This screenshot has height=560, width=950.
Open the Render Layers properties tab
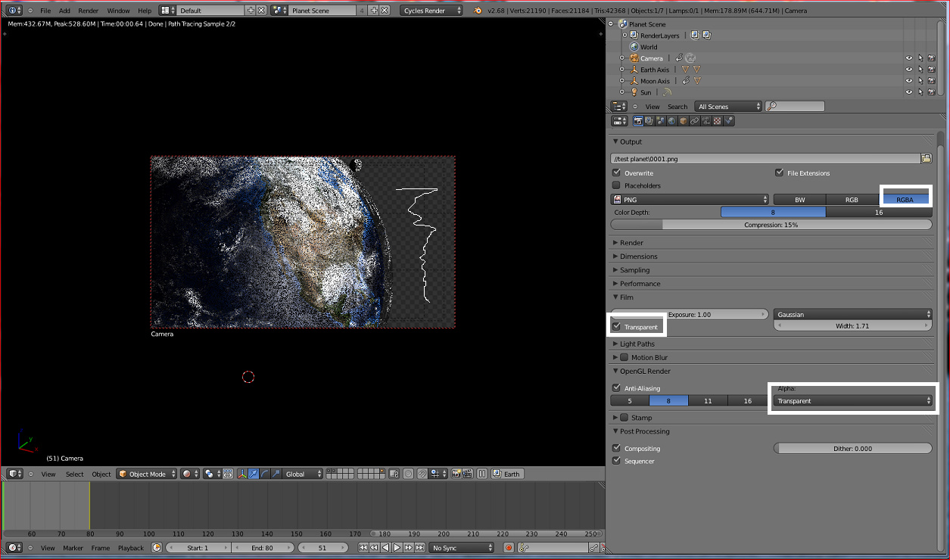coord(650,121)
